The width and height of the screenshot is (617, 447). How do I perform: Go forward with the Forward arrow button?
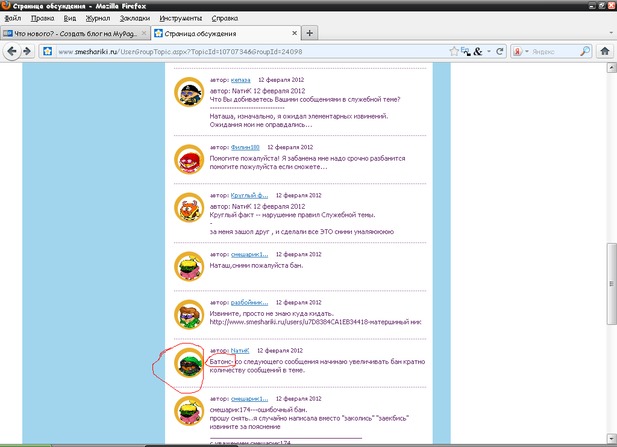(x=27, y=51)
